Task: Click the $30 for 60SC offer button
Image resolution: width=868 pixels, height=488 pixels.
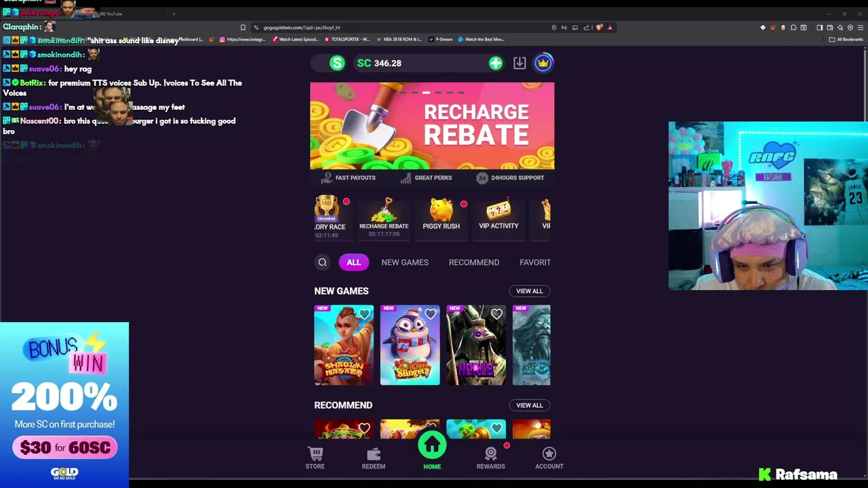Action: (x=65, y=447)
